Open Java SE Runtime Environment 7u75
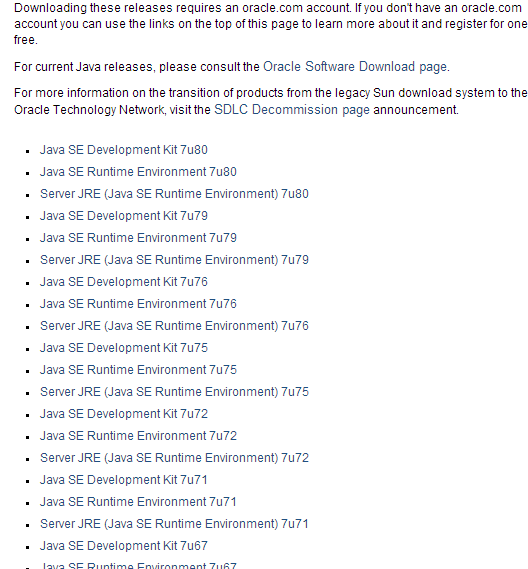Image resolution: width=528 pixels, height=569 pixels. coord(138,370)
